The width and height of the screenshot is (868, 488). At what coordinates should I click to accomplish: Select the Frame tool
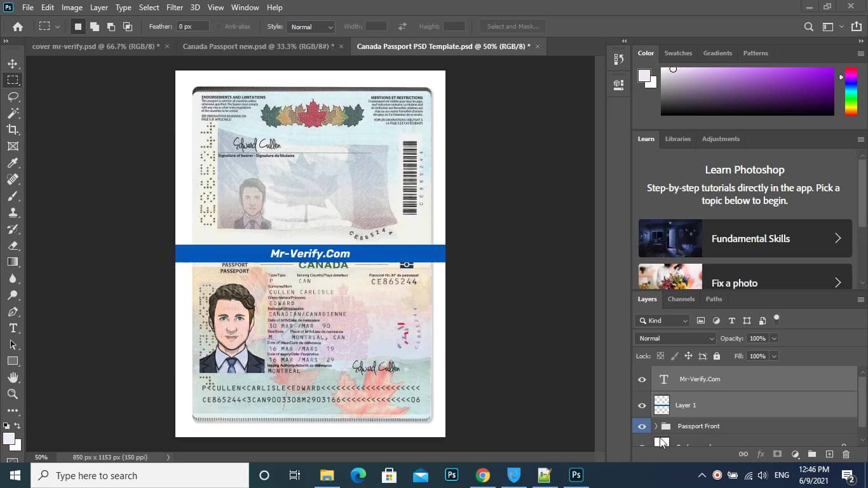click(x=13, y=146)
